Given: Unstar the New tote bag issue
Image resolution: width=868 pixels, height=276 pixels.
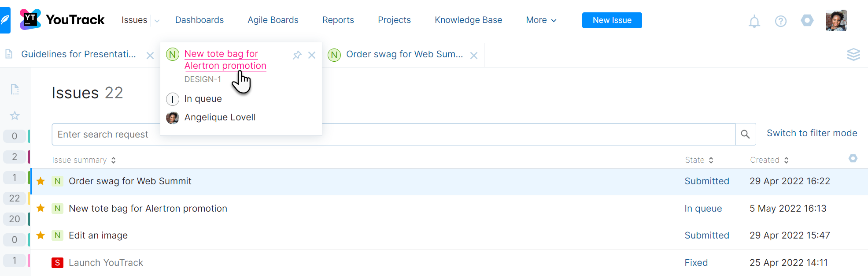Looking at the screenshot, I should [x=41, y=208].
